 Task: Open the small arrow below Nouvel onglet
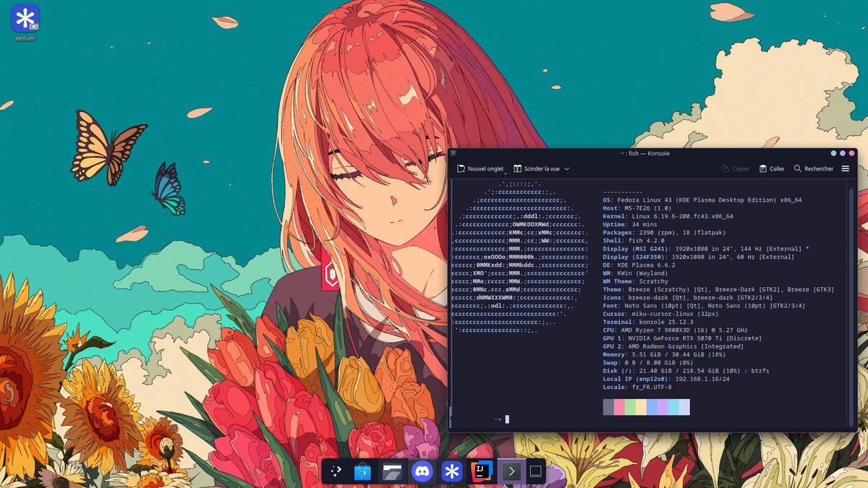tap(505, 173)
